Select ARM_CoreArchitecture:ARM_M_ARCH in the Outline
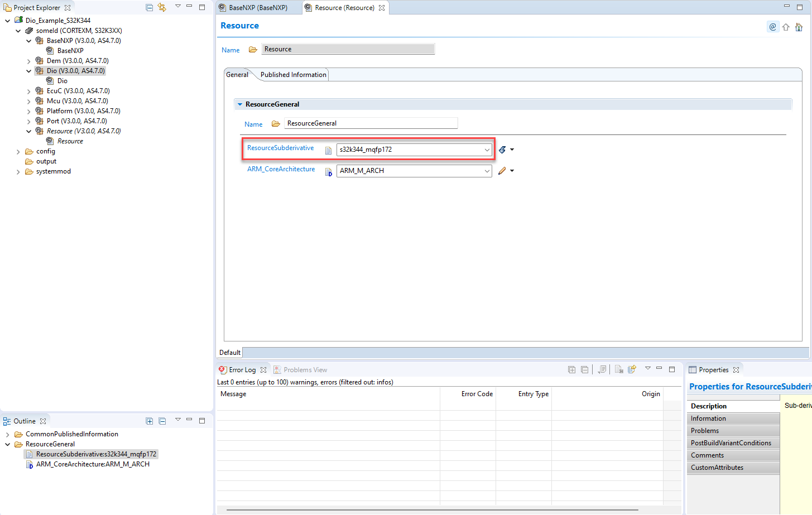 [x=88, y=464]
